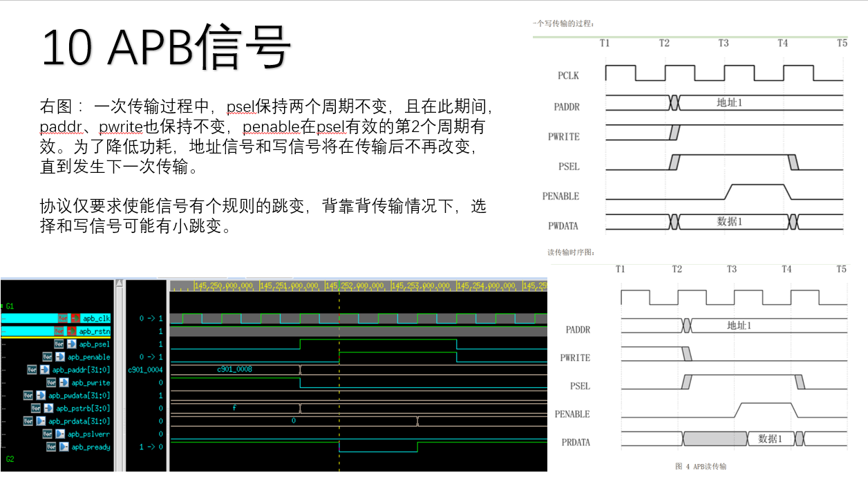This screenshot has width=868, height=493.
Task: Click the Ver icon next to apb_clk
Action: point(63,319)
